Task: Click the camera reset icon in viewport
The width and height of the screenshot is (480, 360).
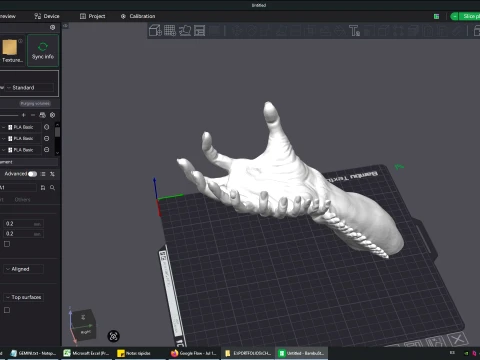Action: (114, 336)
